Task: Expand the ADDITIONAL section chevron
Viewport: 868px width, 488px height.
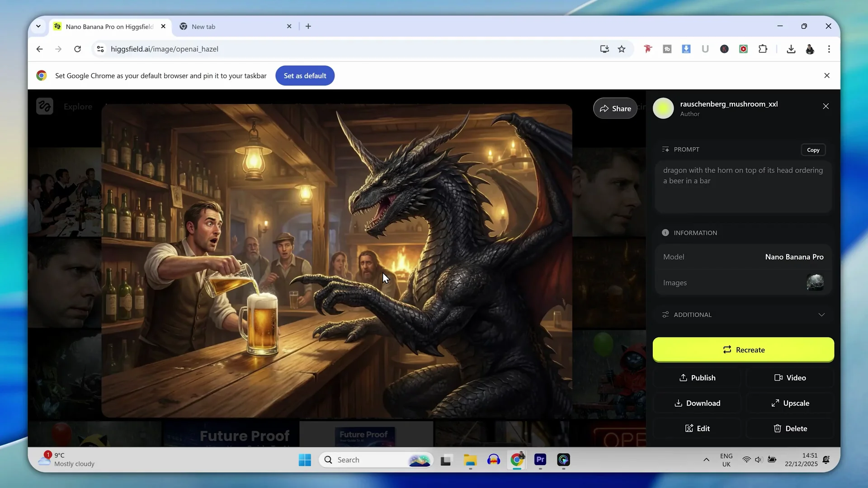Action: point(821,314)
